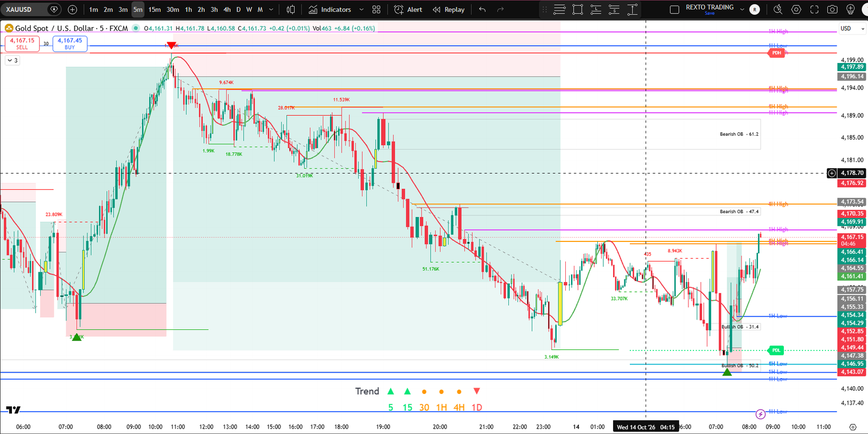The width and height of the screenshot is (868, 434).
Task: Click the redo arrow
Action: coord(500,9)
